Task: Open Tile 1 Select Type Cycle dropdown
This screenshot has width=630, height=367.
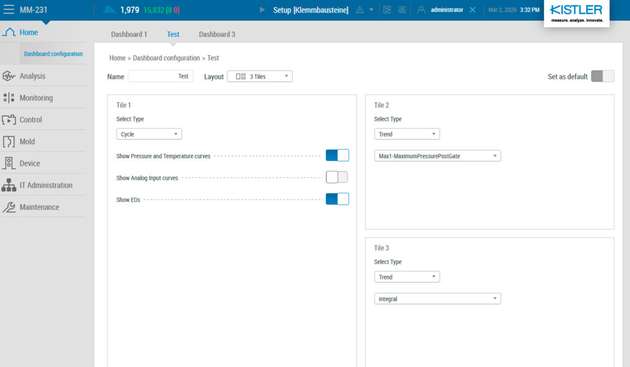Action: [149, 134]
